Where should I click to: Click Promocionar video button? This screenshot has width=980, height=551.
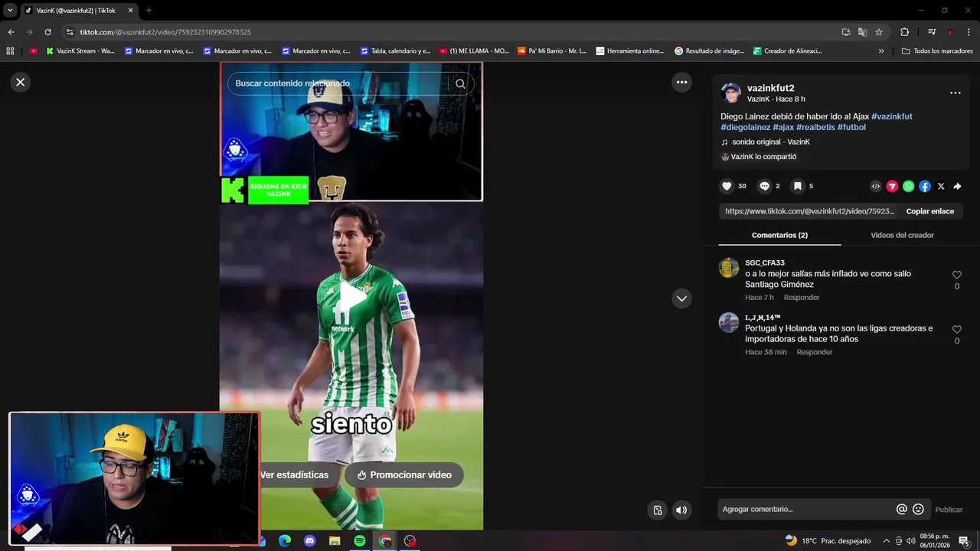404,474
